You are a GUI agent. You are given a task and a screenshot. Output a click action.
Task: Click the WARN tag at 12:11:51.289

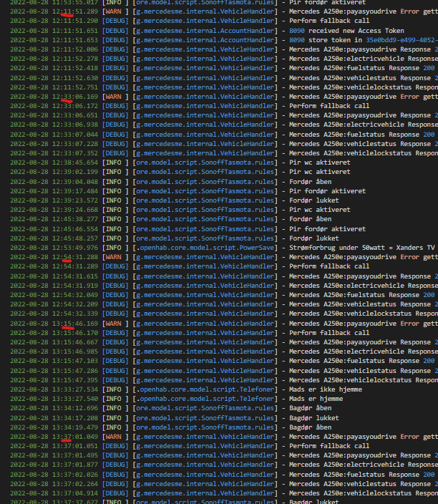tap(116, 11)
